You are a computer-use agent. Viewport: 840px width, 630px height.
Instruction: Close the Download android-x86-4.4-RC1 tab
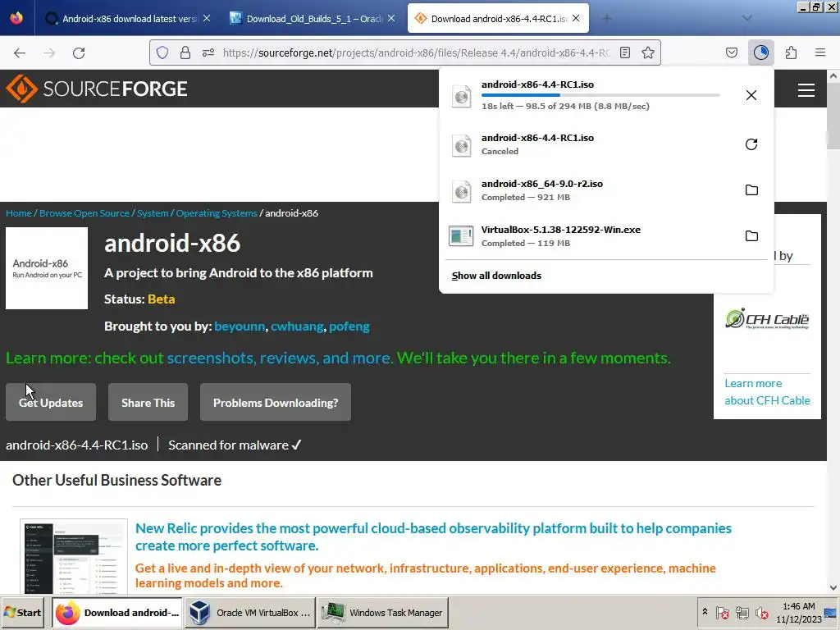576,18
